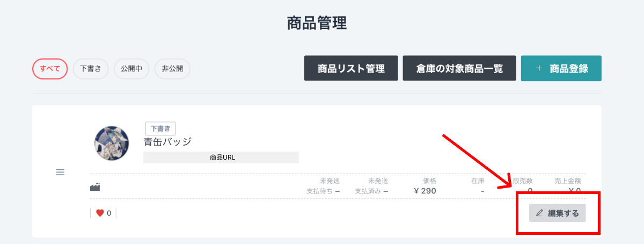Open the 青缶バッジ product thumbnail

[x=111, y=143]
